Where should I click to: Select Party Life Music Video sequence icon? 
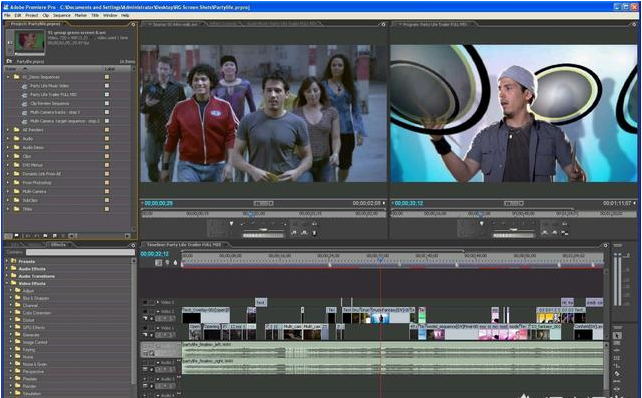click(24, 86)
